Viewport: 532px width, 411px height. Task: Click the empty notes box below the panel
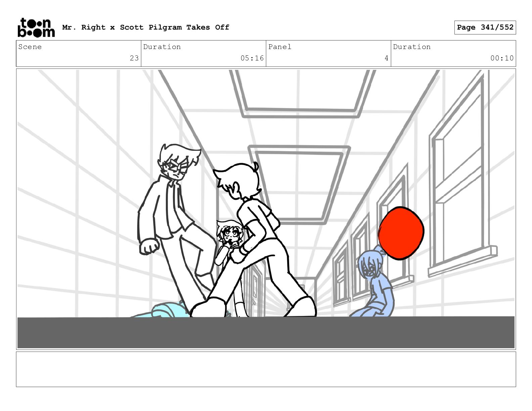(x=266, y=369)
